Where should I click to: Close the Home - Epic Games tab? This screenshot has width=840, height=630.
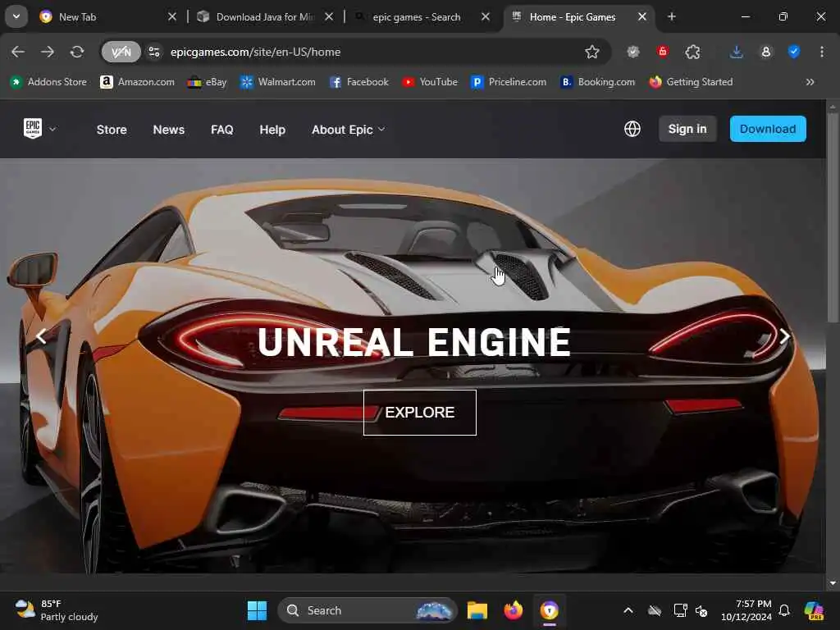pos(642,17)
